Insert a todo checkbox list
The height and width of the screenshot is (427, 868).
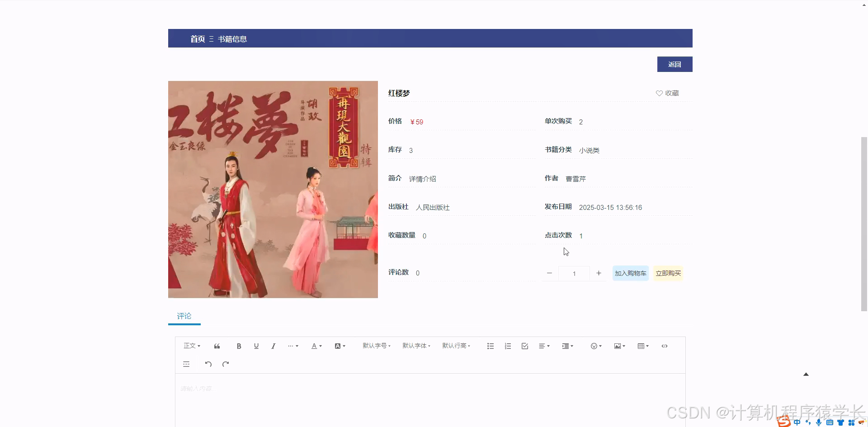pos(524,346)
